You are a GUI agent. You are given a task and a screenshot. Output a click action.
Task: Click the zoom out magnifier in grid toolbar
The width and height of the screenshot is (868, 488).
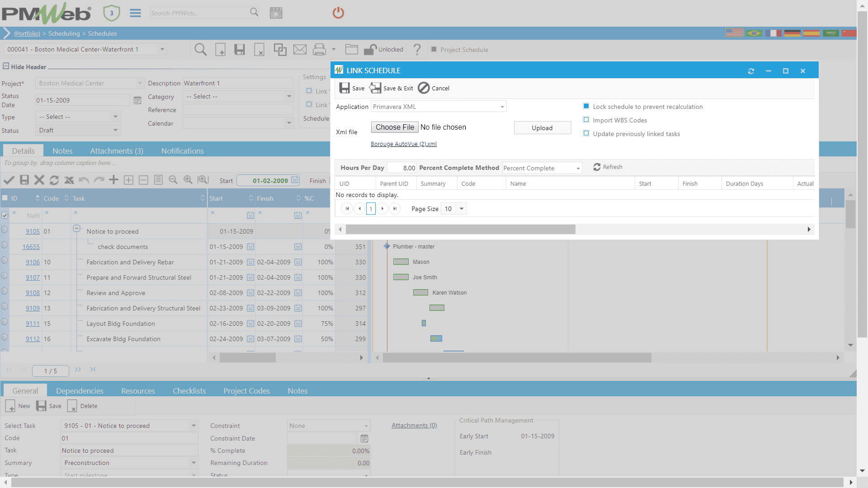point(173,180)
